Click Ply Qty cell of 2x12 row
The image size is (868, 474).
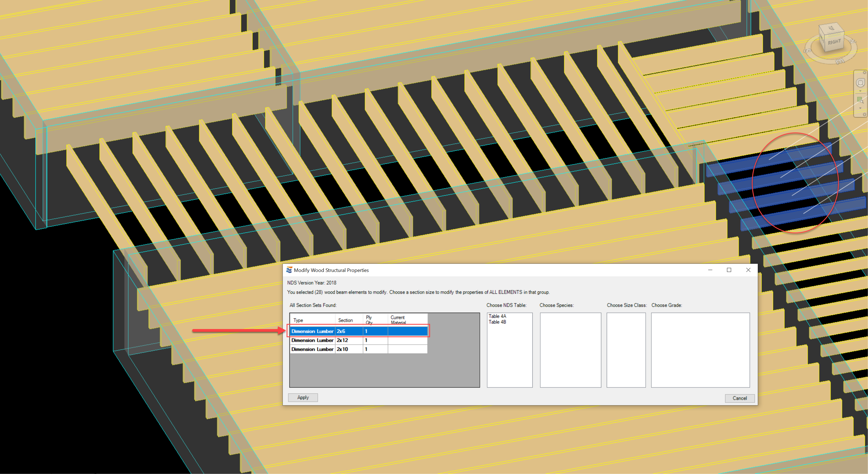[375, 340]
